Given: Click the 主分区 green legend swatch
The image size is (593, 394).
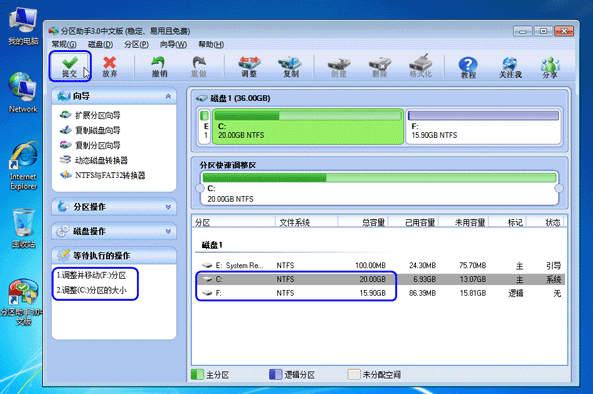Looking at the screenshot, I should click(x=197, y=375).
